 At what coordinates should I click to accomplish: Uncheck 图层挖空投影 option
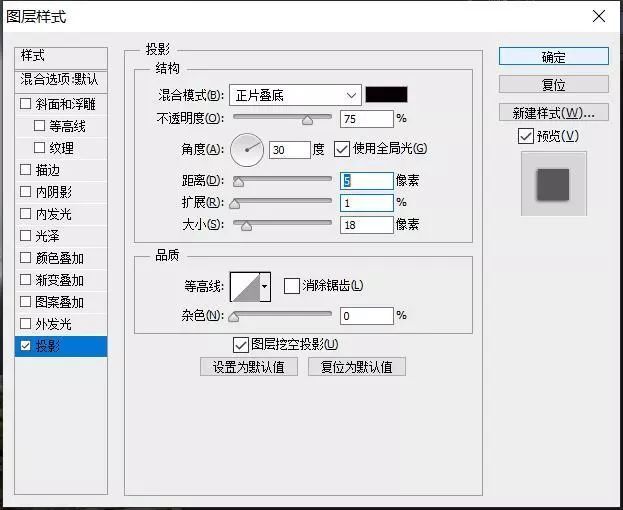click(x=240, y=345)
